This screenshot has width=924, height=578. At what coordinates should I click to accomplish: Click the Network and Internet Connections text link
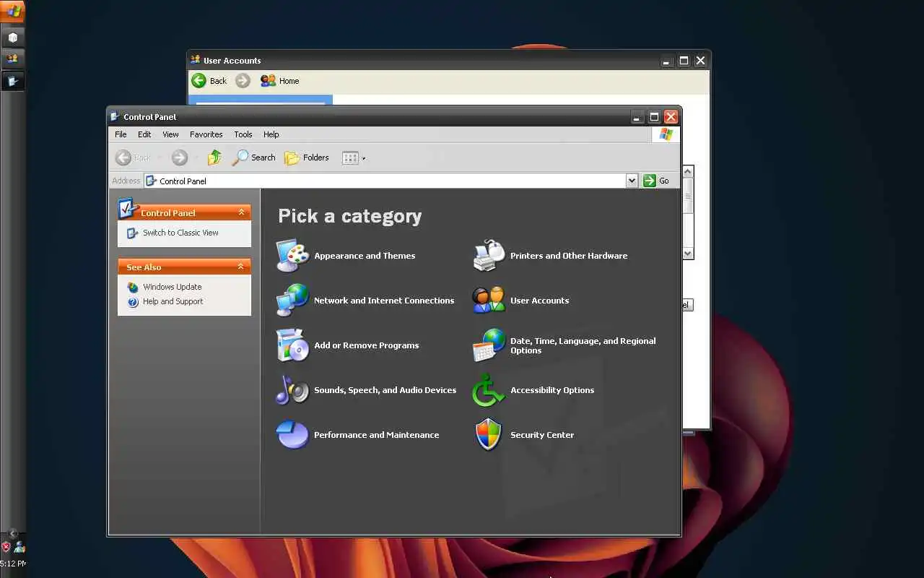(384, 301)
